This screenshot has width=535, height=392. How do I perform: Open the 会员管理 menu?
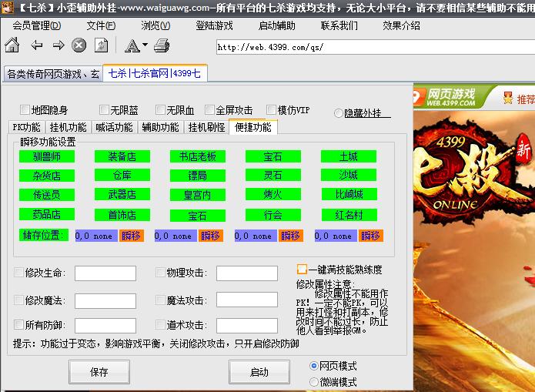36,25
